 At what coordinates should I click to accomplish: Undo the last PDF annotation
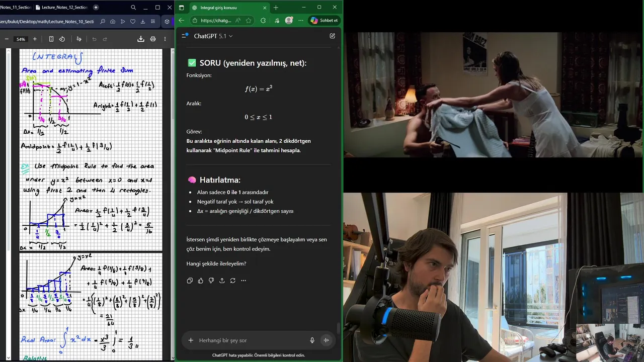coord(94,39)
